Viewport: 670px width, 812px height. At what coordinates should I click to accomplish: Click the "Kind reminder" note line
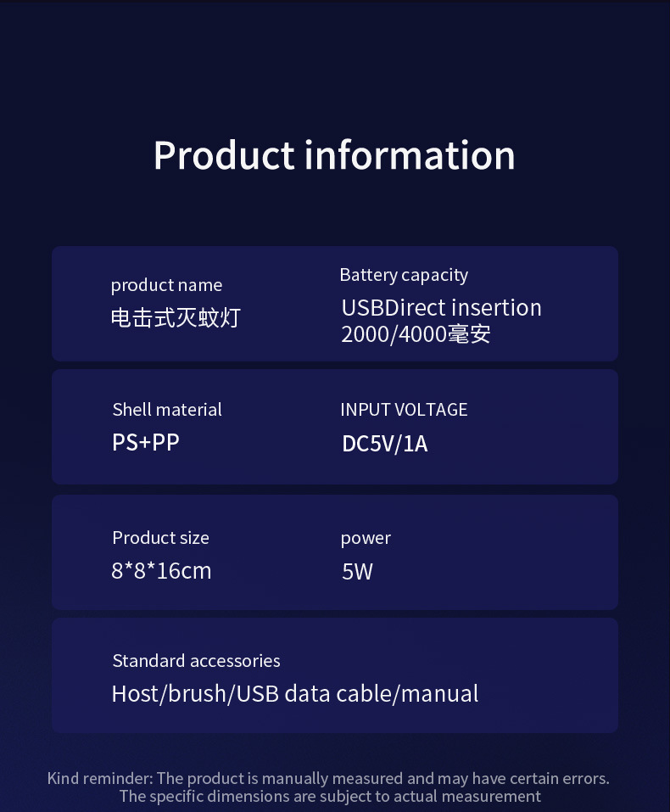[328, 778]
